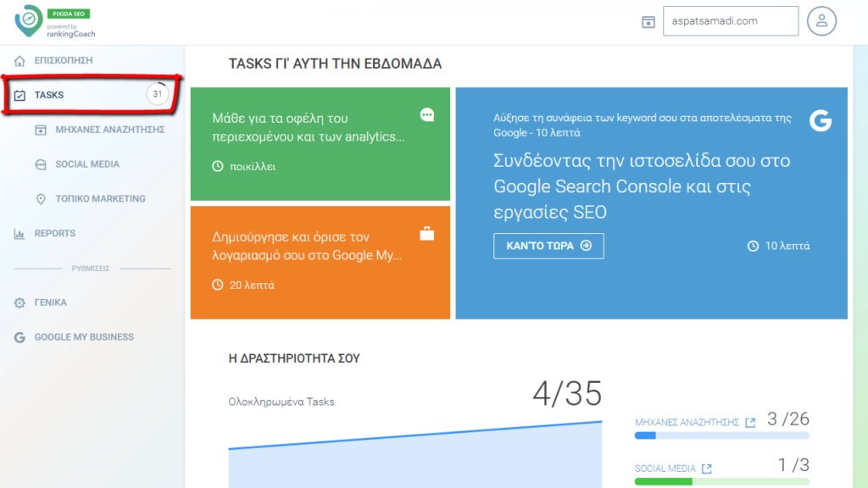Image resolution: width=868 pixels, height=488 pixels.
Task: Click the location pin icon beside ΤΟΠΙΚΟ MARKETING
Action: [41, 199]
